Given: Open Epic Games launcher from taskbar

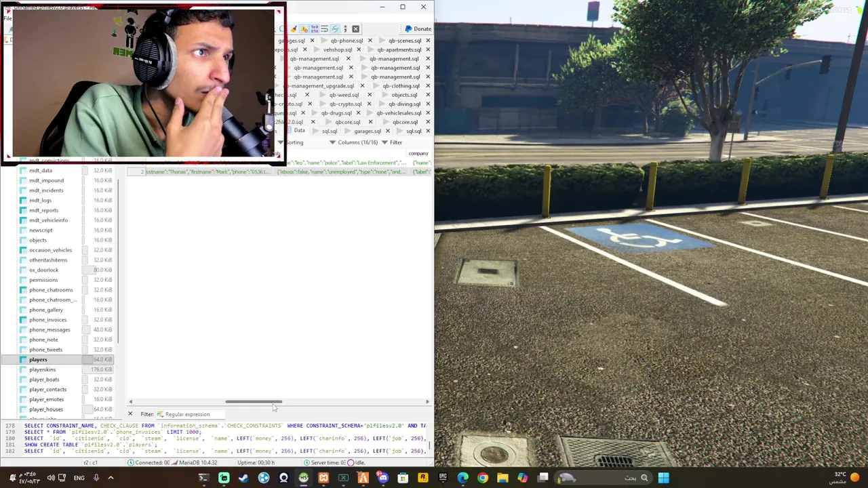Looking at the screenshot, I should 443,478.
